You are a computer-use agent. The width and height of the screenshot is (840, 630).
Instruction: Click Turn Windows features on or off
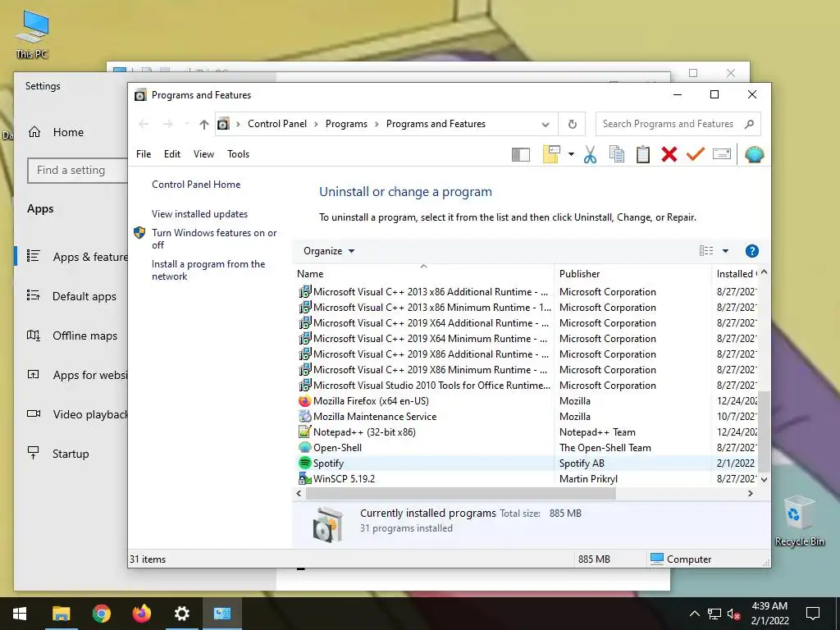[x=214, y=239]
